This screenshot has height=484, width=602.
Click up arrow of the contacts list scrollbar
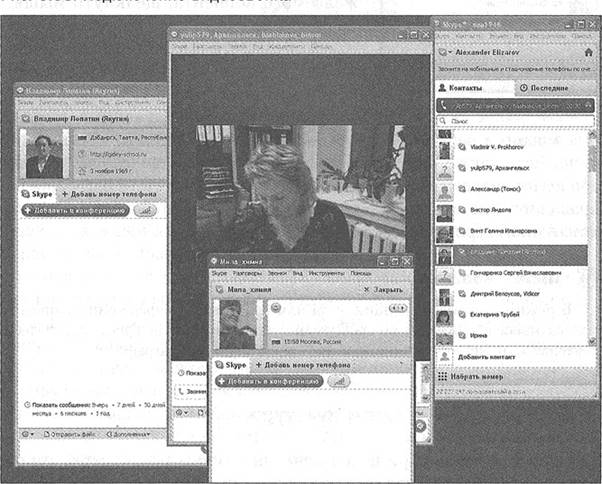coord(592,135)
